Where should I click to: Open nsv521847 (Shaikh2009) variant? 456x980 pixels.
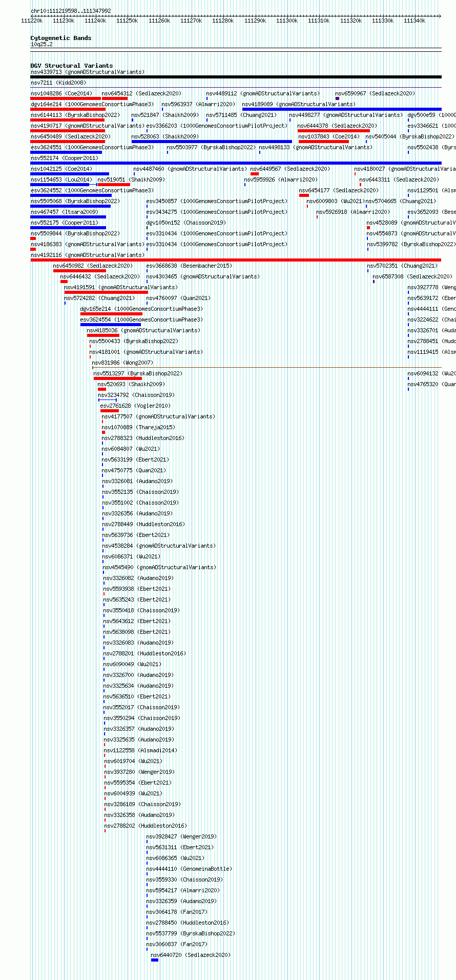pyautogui.click(x=165, y=115)
